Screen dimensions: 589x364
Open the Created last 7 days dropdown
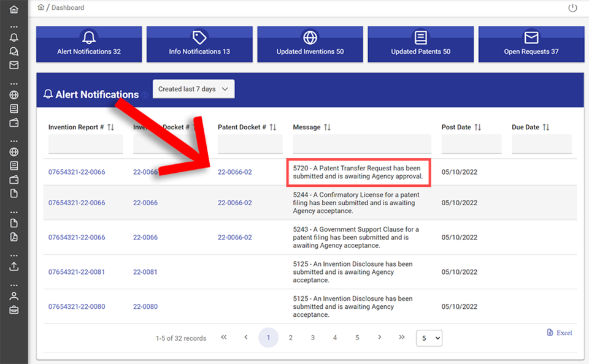(x=193, y=89)
